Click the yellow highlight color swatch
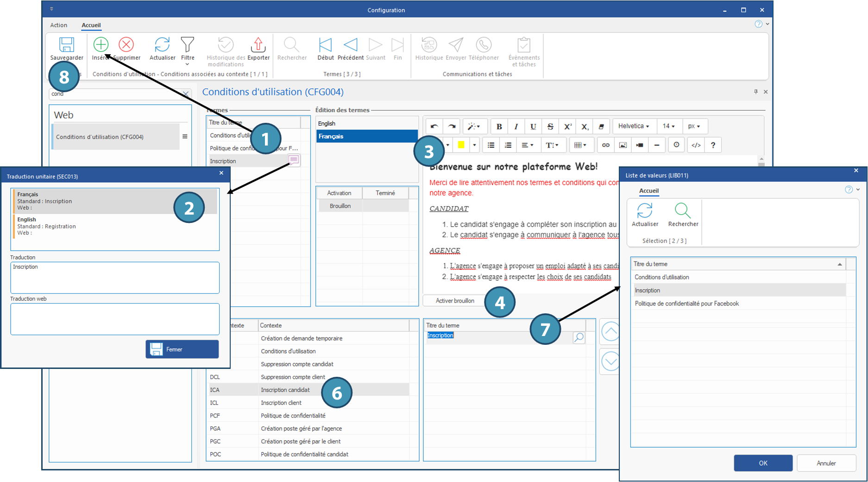 (x=461, y=145)
